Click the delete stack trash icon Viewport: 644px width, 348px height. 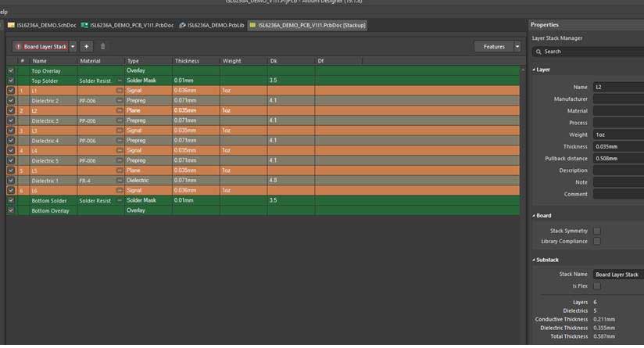click(102, 47)
